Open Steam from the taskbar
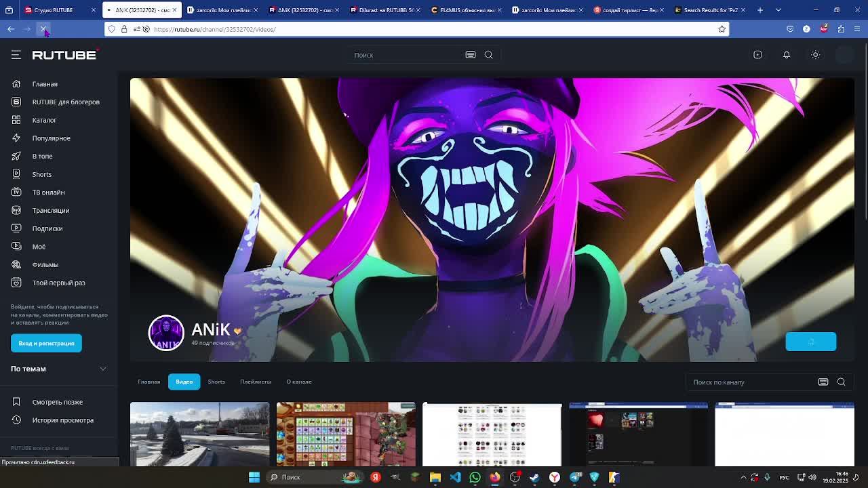This screenshot has height=488, width=868. click(x=534, y=477)
